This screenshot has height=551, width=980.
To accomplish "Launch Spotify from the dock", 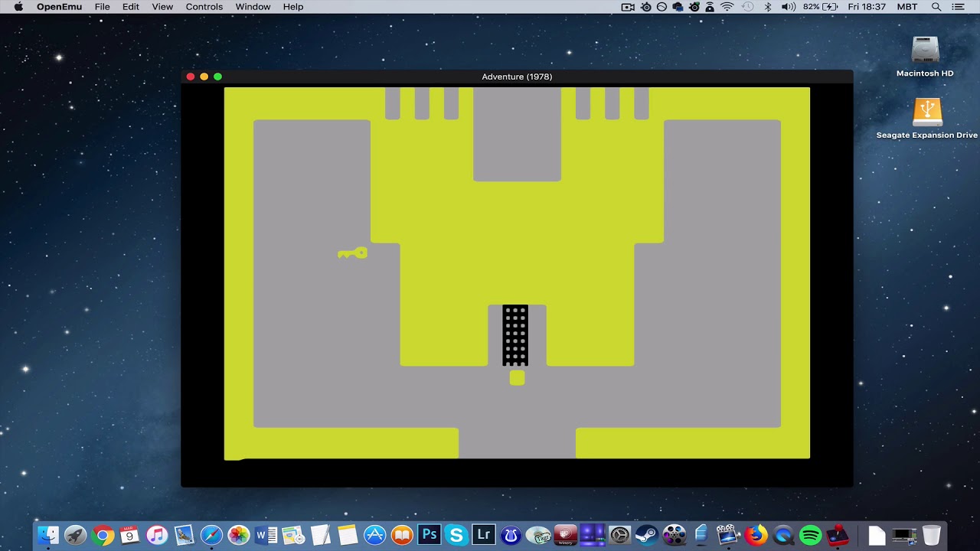I will point(811,534).
